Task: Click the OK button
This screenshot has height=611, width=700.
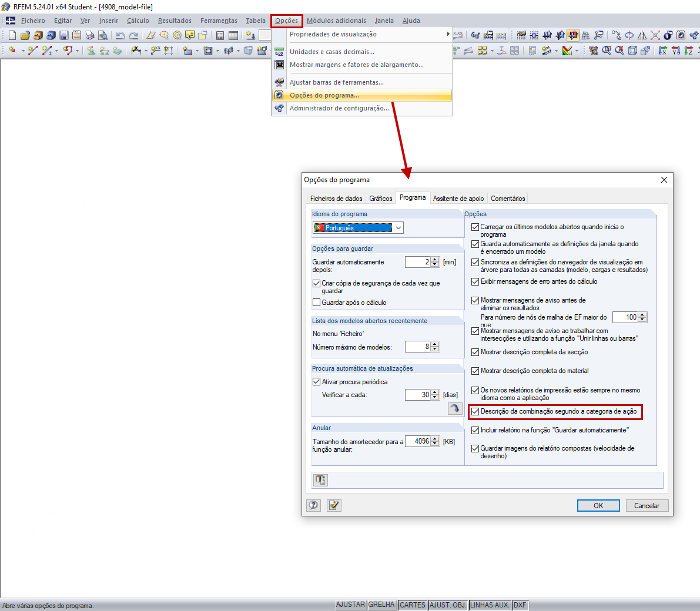Action: [598, 505]
